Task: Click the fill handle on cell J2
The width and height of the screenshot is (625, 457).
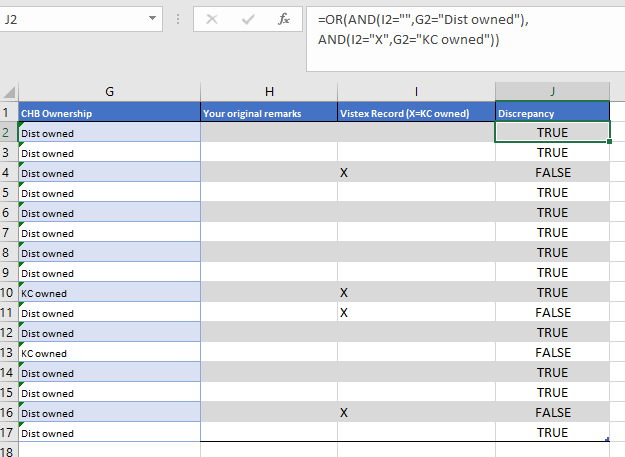Action: point(609,141)
